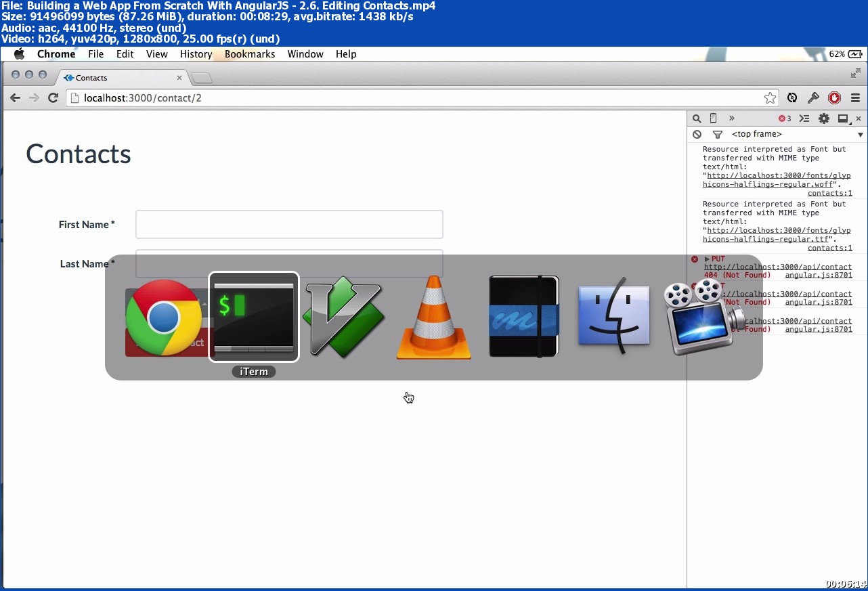Click the DevTools inspect element magnifier
868x591 pixels.
[697, 118]
